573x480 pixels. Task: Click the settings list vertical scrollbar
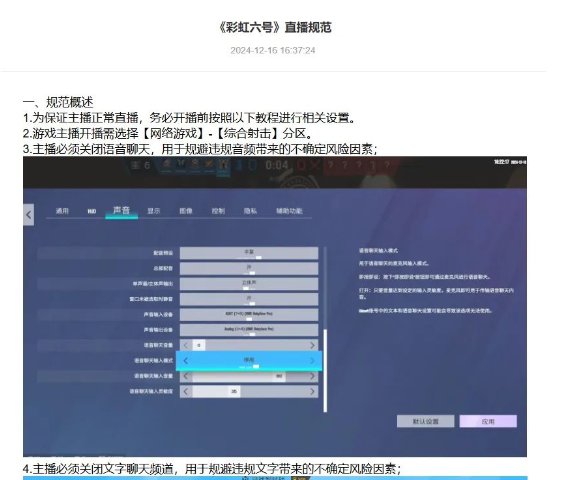click(325, 370)
